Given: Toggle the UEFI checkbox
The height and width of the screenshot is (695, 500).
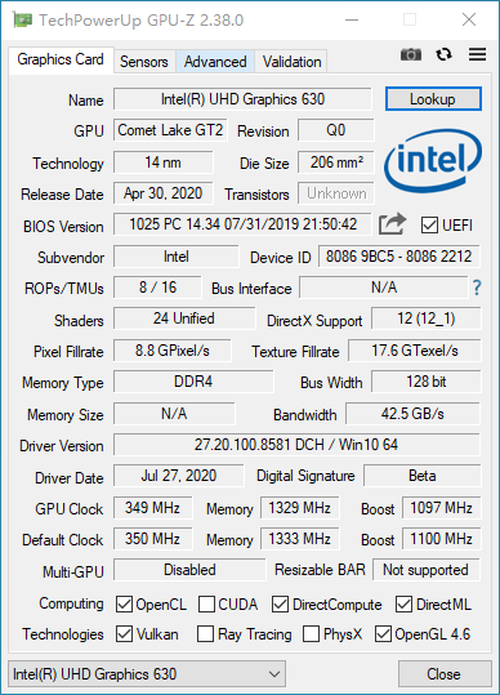Looking at the screenshot, I should click(x=429, y=225).
